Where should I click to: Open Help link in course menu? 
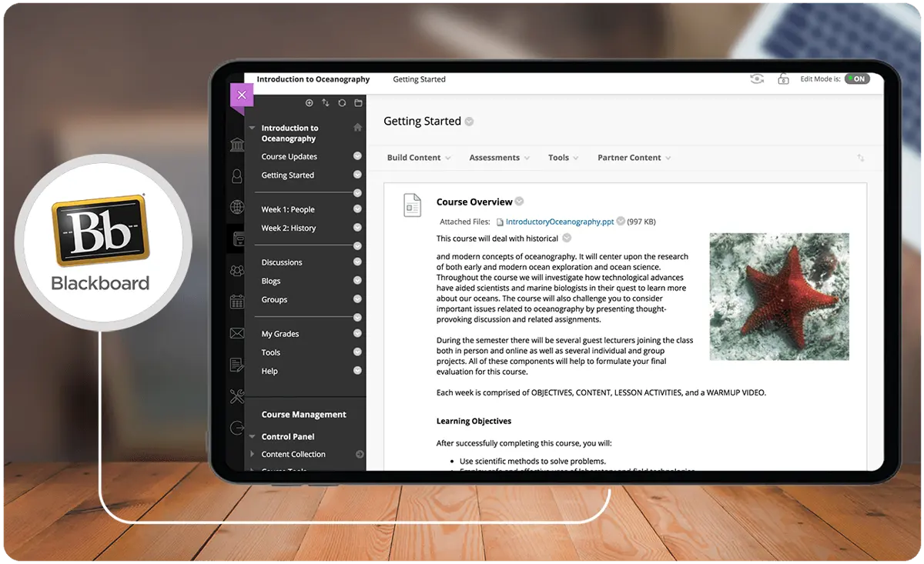pyautogui.click(x=269, y=371)
